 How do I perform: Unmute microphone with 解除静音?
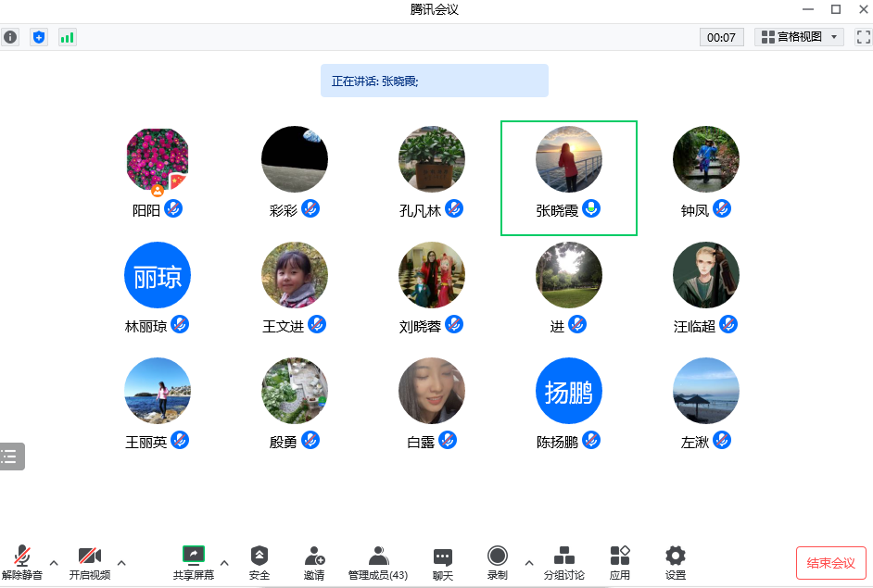[x=22, y=562]
